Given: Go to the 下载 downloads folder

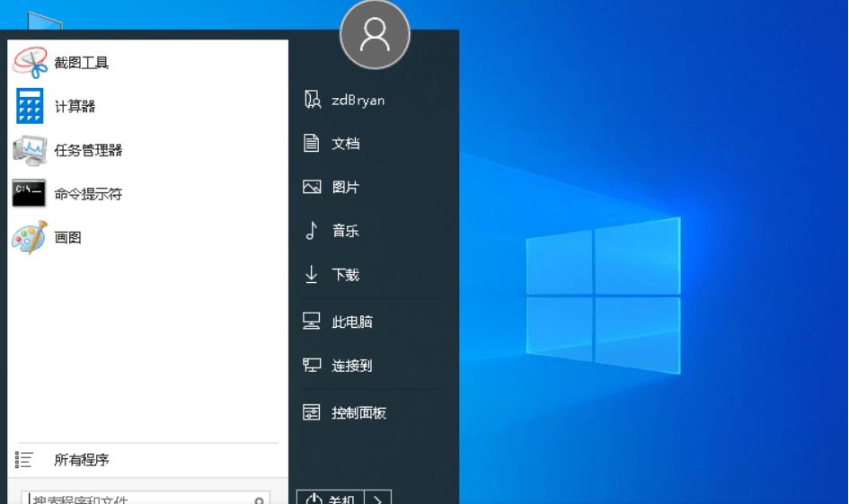Looking at the screenshot, I should tap(345, 275).
